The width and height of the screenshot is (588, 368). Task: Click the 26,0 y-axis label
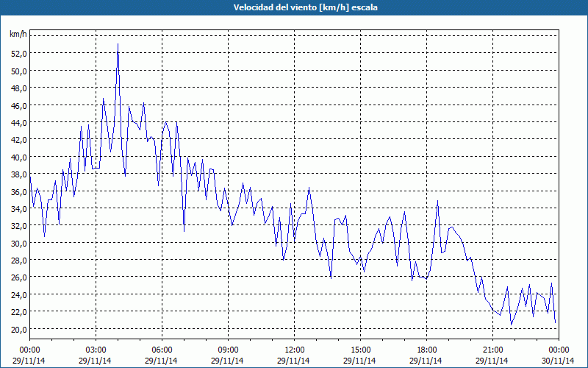(x=20, y=277)
